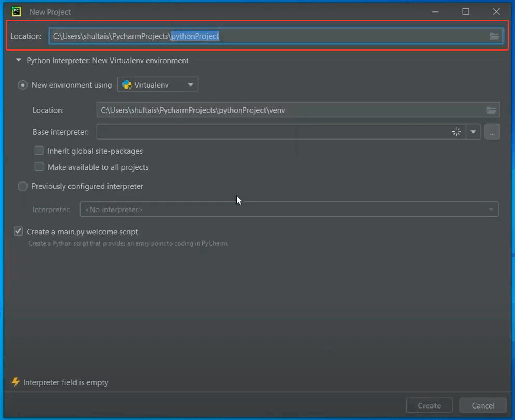This screenshot has height=420, width=515.
Task: Collapse the Python Interpreter section
Action: (18, 60)
